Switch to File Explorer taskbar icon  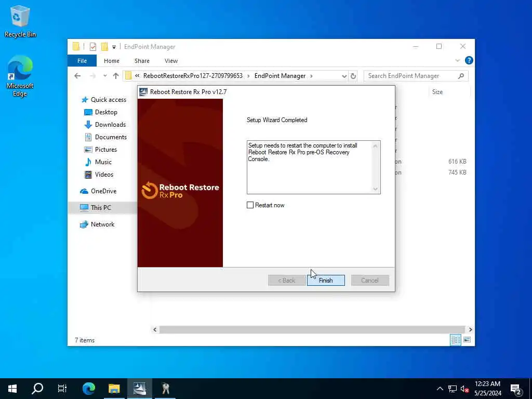(114, 389)
